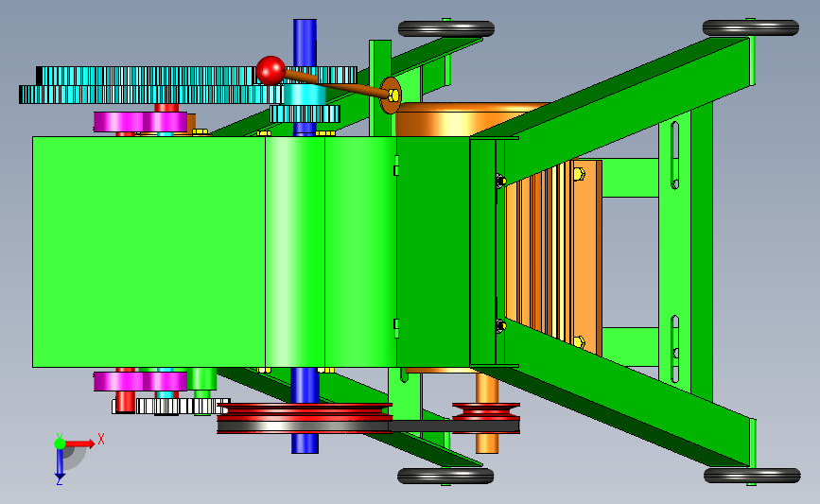Click the green Y axis dot on the triad

point(60,443)
